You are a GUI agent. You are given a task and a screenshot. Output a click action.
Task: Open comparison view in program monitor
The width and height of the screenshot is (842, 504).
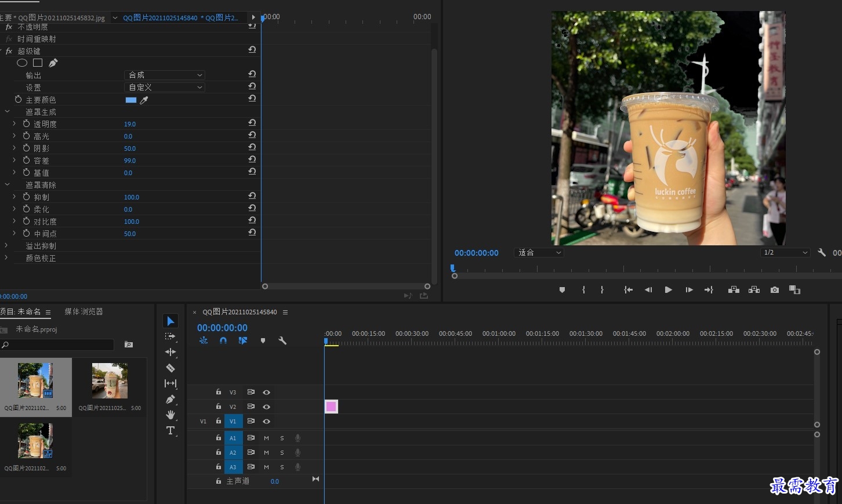[x=794, y=290]
